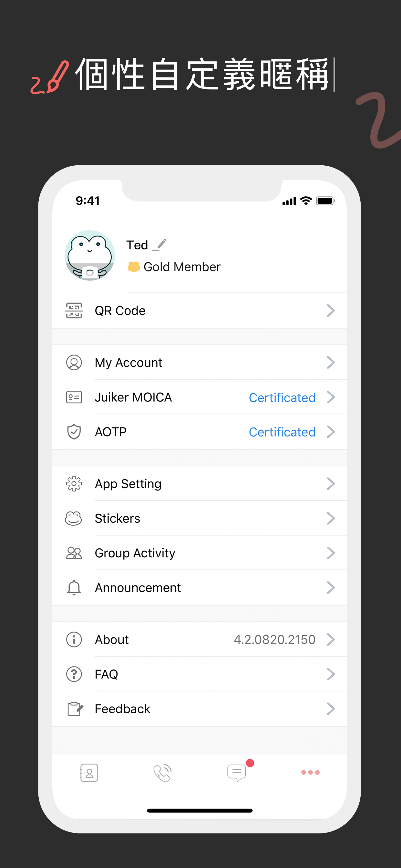
Task: Switch to the More tab
Action: point(310,772)
